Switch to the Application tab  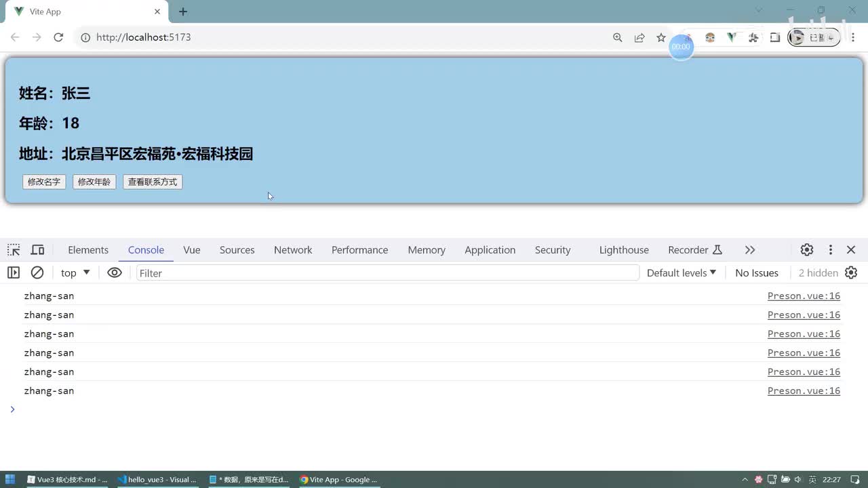[490, 250]
